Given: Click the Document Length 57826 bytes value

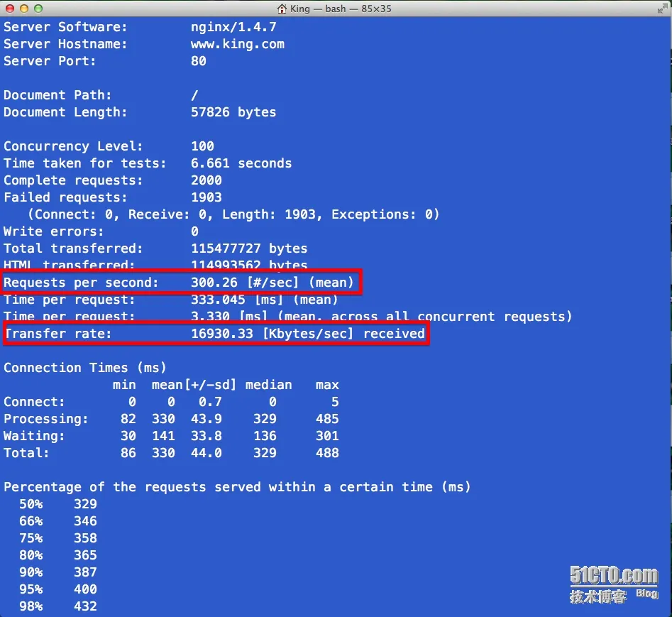Looking at the screenshot, I should tap(233, 112).
